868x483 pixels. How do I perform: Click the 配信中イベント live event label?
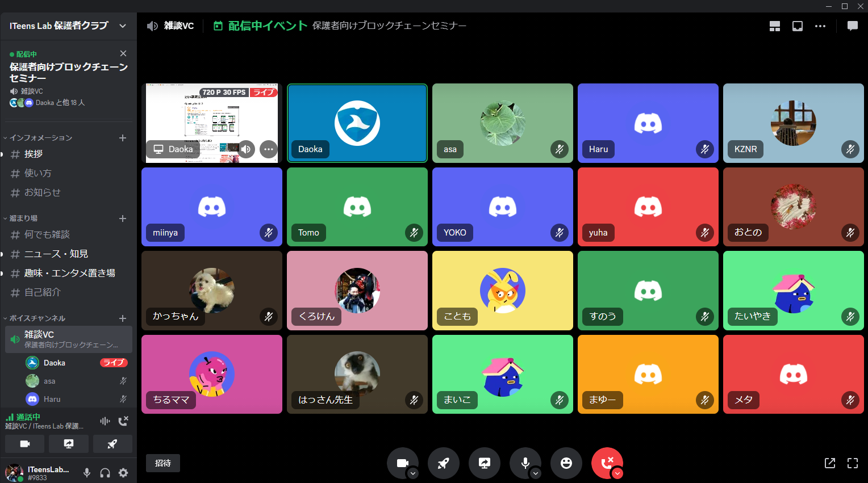(268, 26)
